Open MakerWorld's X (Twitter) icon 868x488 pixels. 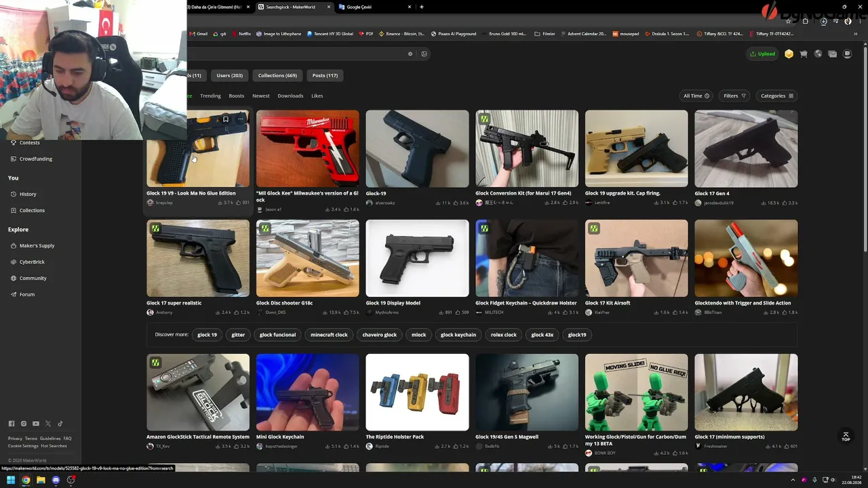click(48, 424)
